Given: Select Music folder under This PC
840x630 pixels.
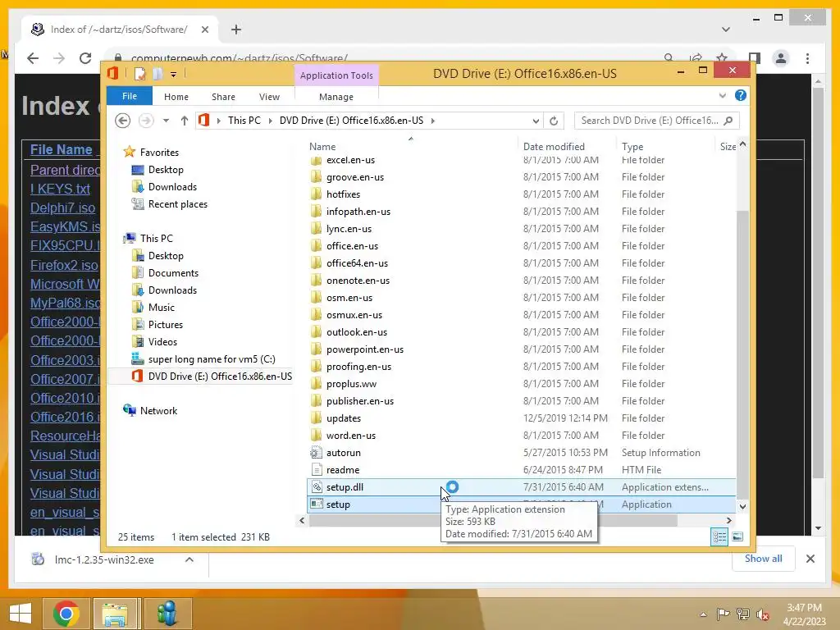Looking at the screenshot, I should pyautogui.click(x=162, y=307).
